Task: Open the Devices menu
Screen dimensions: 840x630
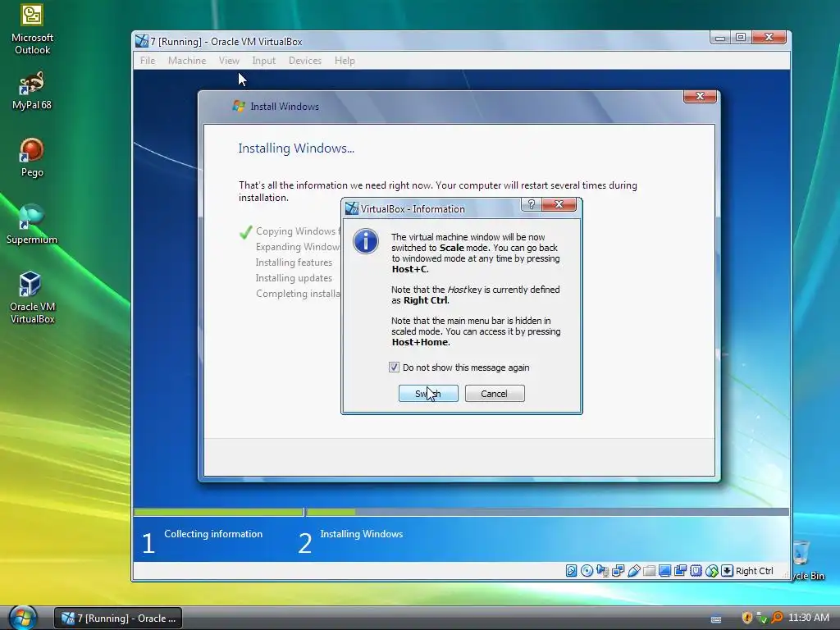Action: point(305,61)
